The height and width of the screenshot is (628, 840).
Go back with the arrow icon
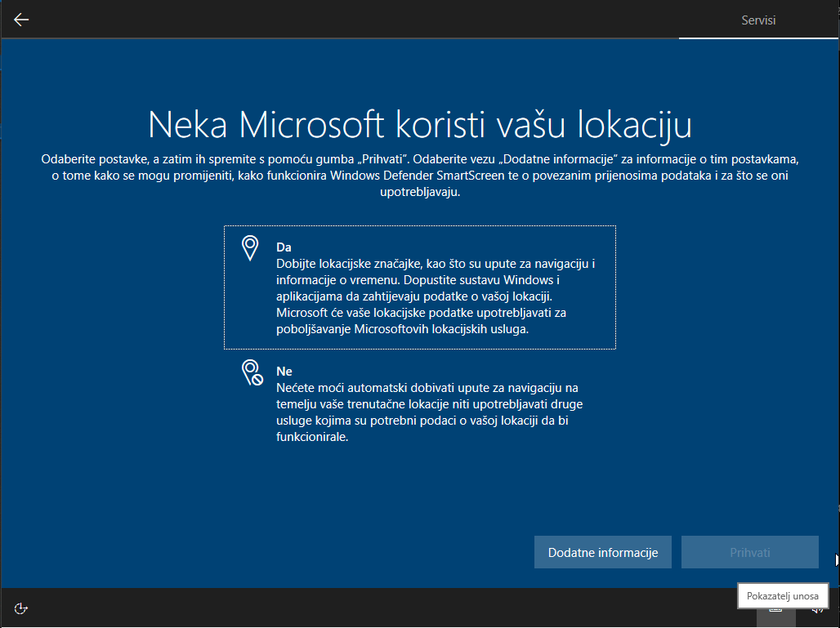click(21, 20)
